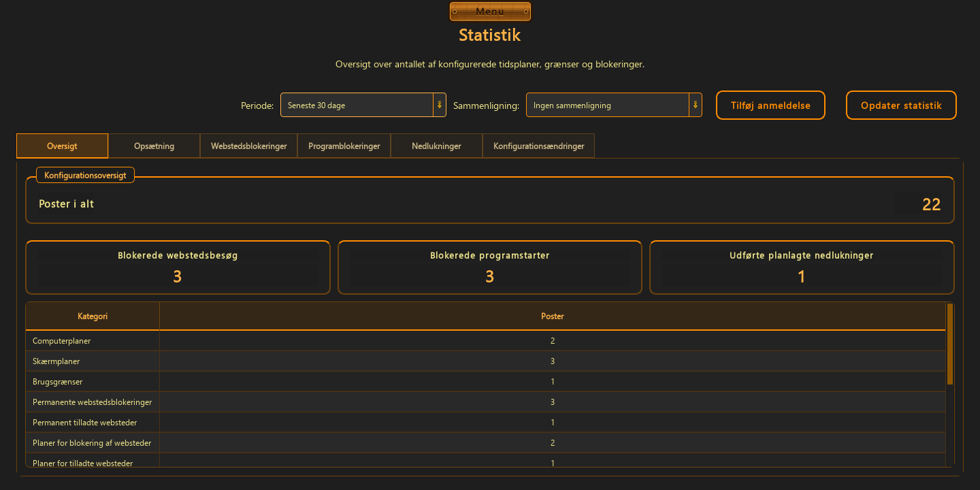Click the Poster i alt label

(67, 204)
